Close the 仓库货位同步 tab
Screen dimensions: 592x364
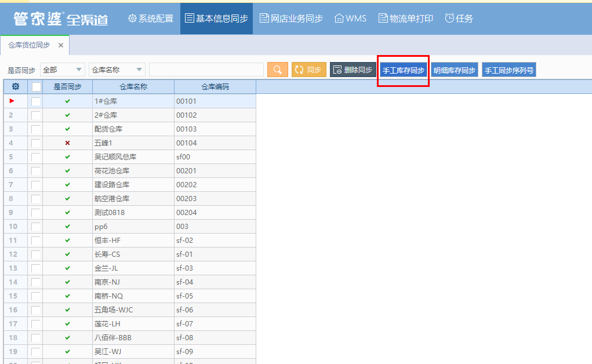(x=61, y=45)
